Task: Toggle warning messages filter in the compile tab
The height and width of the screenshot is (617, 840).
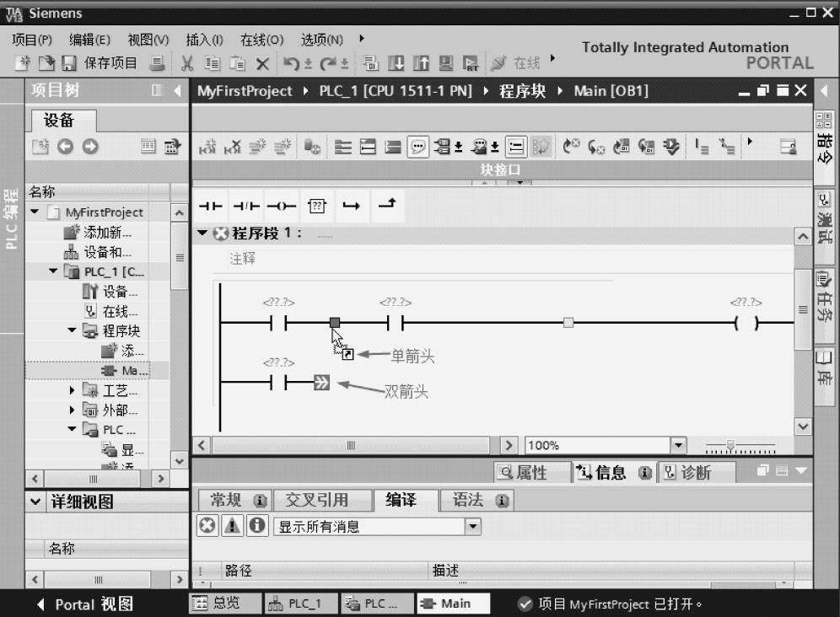Action: point(233,526)
